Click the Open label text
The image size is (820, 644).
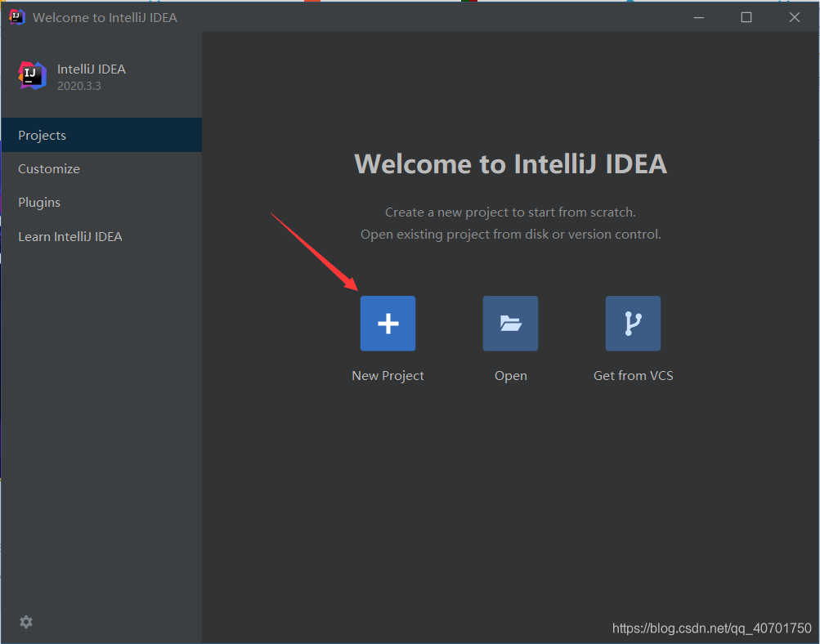(510, 376)
